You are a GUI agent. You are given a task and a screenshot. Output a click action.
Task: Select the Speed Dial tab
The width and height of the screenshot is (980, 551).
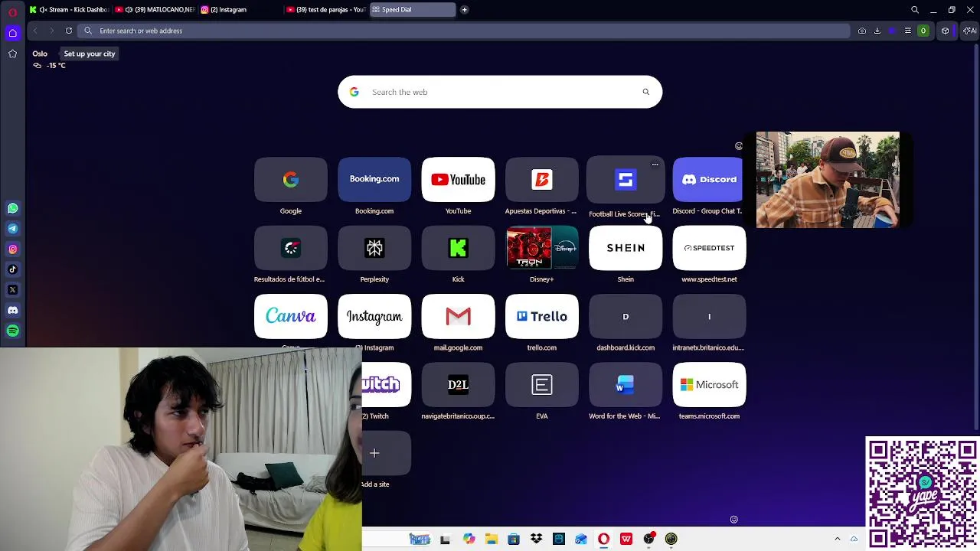[x=412, y=10]
